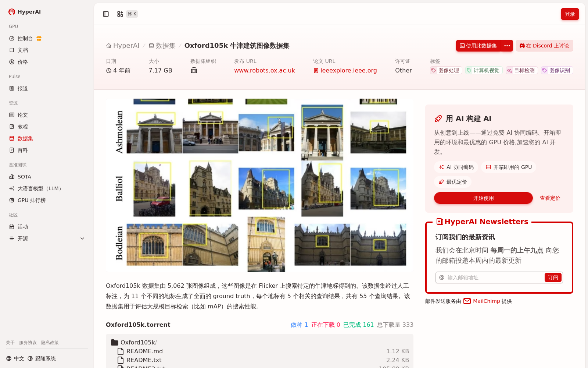Click the 4 年前 date value

click(118, 70)
